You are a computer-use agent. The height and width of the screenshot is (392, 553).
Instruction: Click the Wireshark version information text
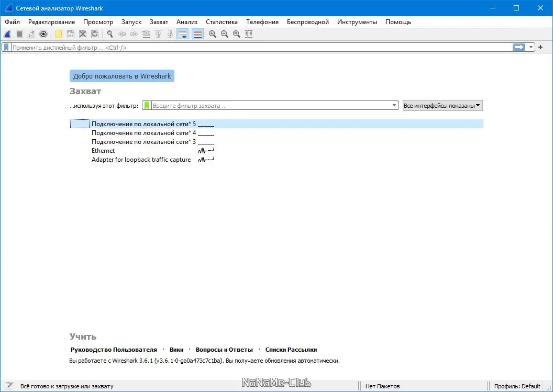click(x=205, y=361)
